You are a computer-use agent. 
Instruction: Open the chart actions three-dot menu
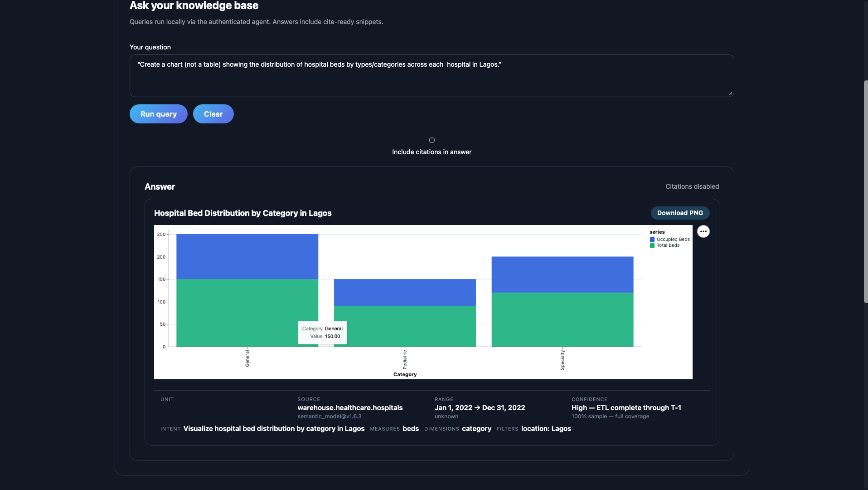703,231
